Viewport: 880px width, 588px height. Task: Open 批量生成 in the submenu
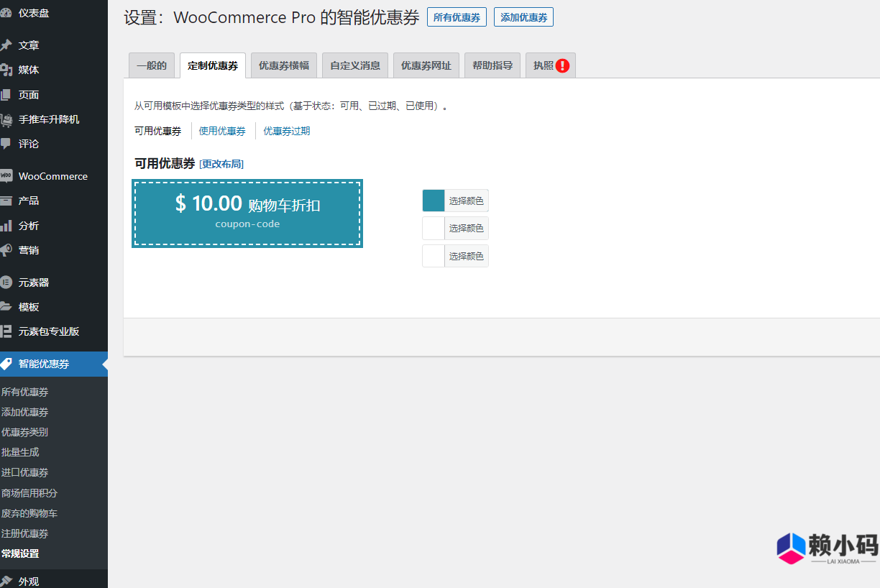(x=20, y=452)
